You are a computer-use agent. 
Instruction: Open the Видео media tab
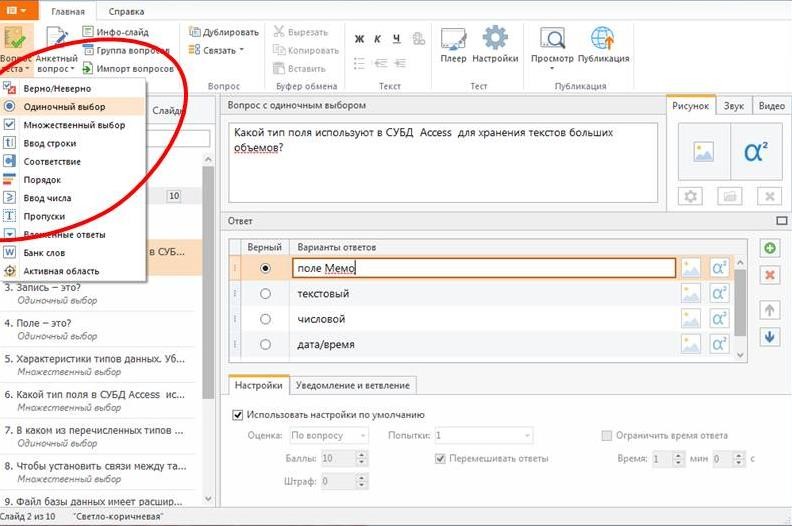click(x=771, y=106)
